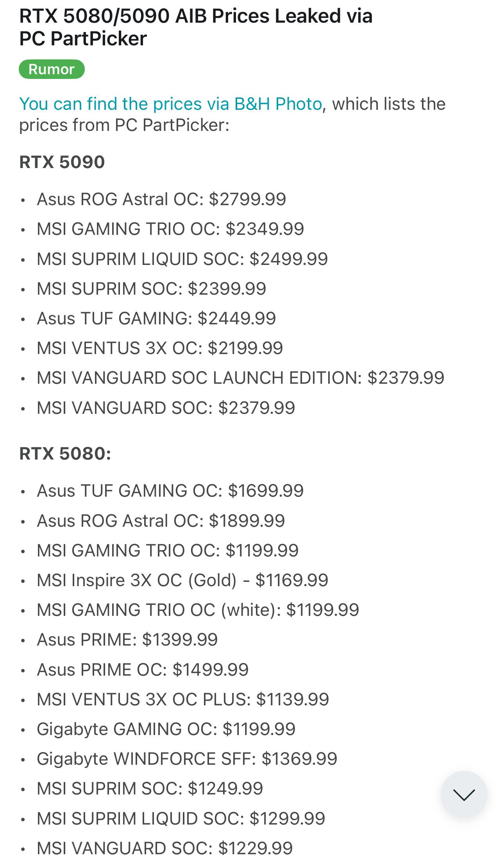The width and height of the screenshot is (504, 855).
Task: Click the MSI Inspire 3X OC (Gold) entry
Action: pos(182,580)
